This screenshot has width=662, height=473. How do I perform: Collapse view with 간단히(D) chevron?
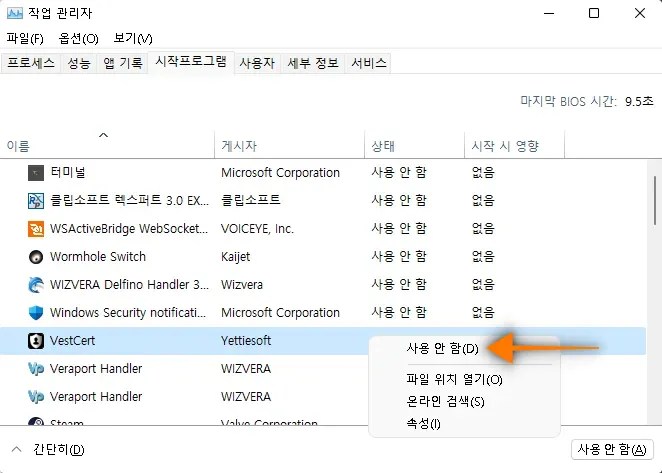click(16, 449)
